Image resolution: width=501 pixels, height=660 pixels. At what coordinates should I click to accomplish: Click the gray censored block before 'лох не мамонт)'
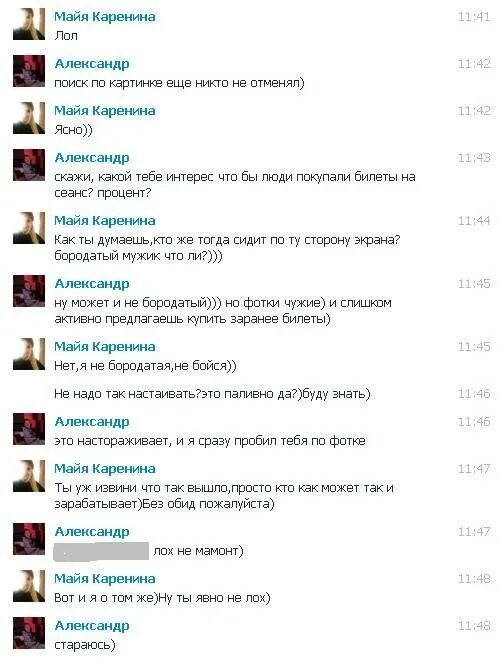click(x=101, y=551)
